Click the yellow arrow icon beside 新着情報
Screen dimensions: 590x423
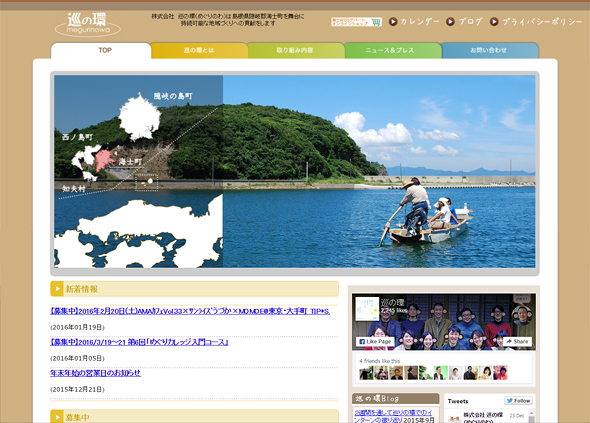[57, 289]
